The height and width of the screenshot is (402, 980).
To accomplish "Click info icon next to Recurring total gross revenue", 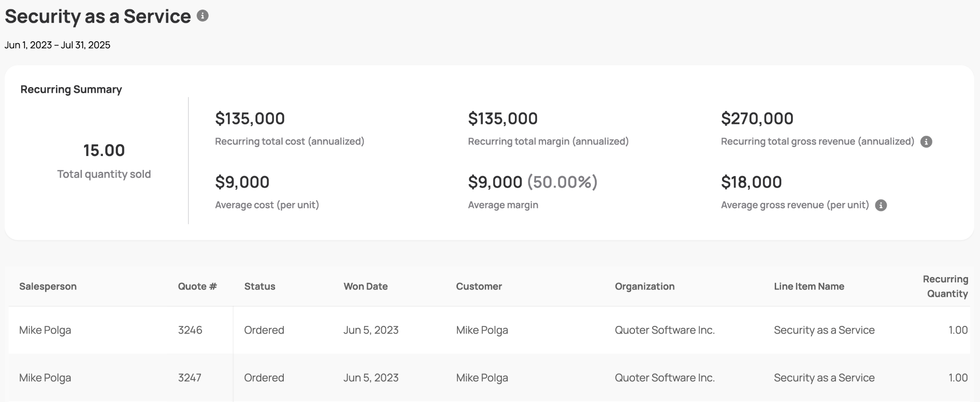I will [x=926, y=142].
